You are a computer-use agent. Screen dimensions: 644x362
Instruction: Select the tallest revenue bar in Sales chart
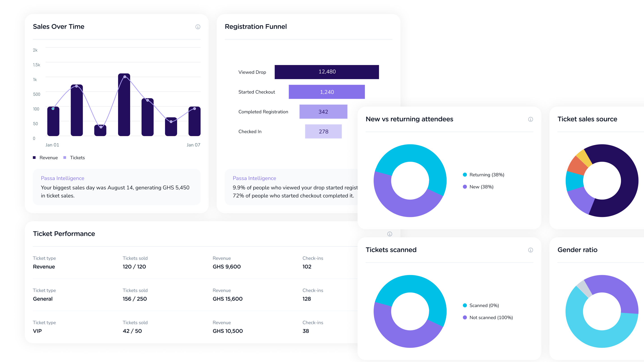click(124, 105)
